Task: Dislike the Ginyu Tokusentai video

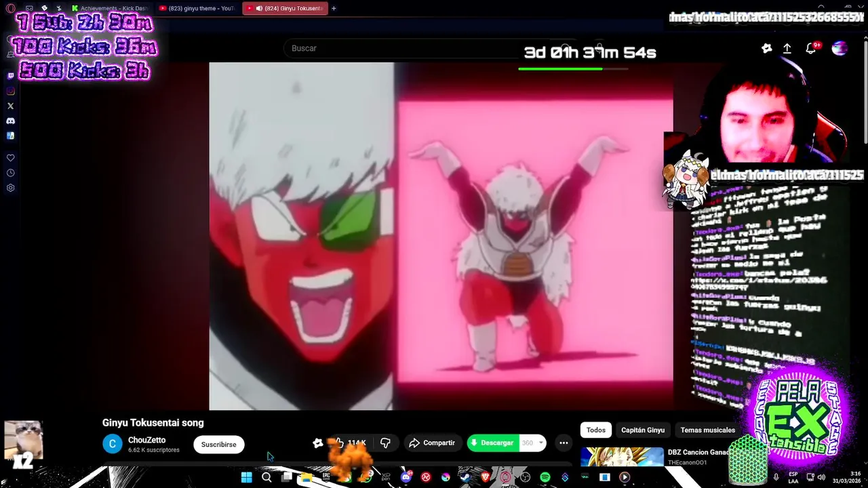Action: pyautogui.click(x=385, y=443)
